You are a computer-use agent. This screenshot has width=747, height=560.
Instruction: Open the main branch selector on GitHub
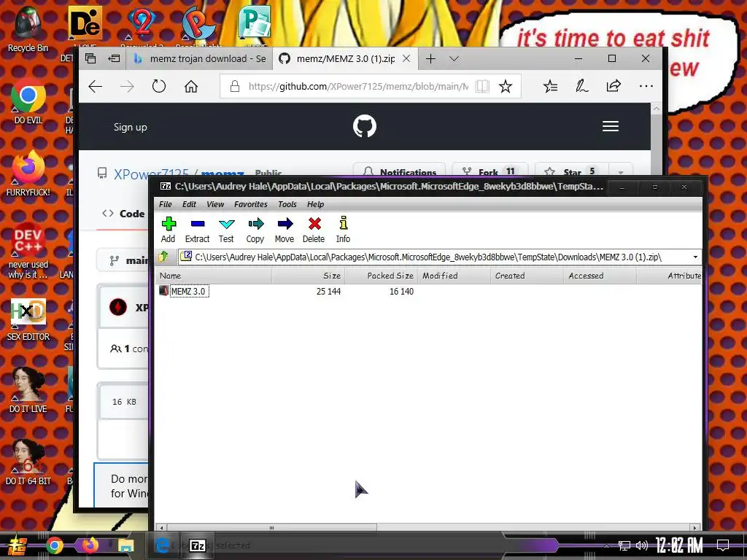124,260
